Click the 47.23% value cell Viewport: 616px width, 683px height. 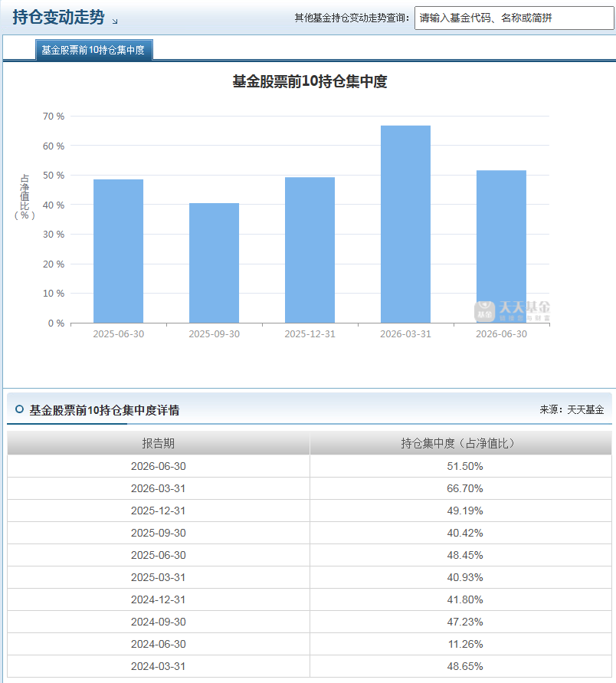point(461,622)
